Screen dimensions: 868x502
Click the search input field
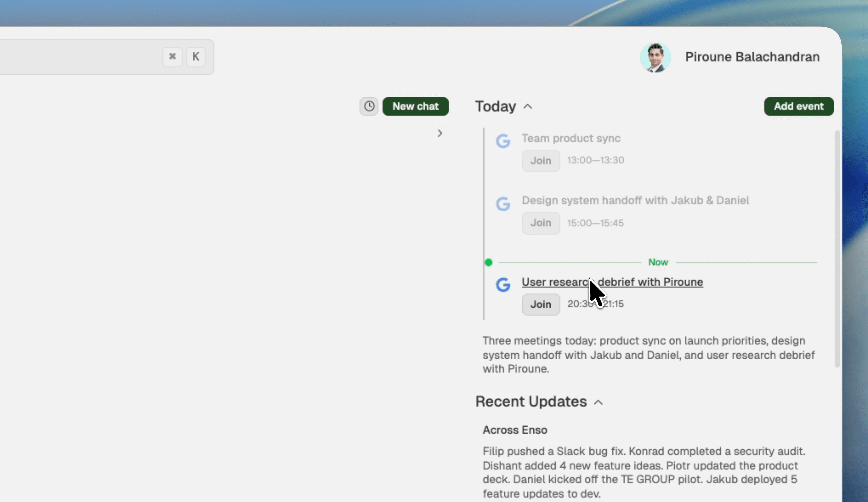coord(79,57)
